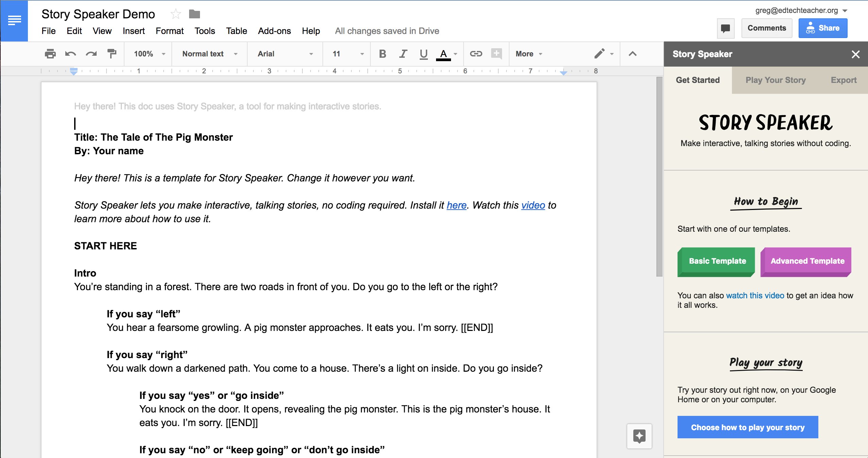Follow the 'video' link in document

[533, 205]
